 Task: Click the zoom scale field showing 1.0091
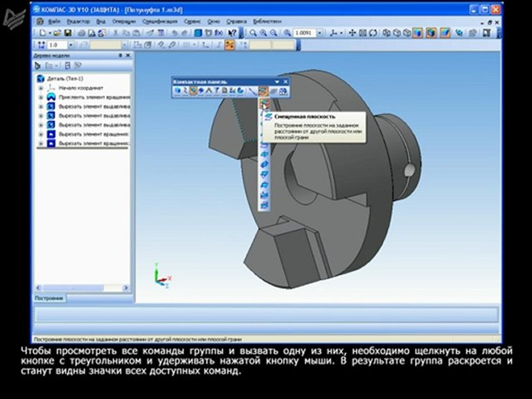[x=304, y=33]
